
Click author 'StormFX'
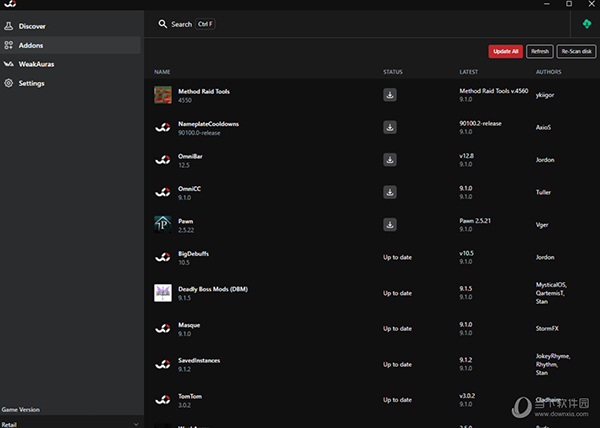tap(547, 329)
